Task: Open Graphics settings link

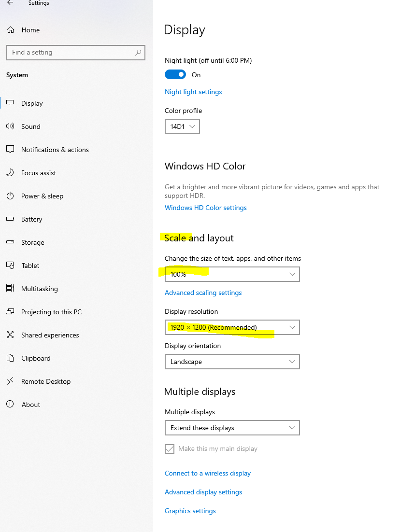Action: pos(190,511)
